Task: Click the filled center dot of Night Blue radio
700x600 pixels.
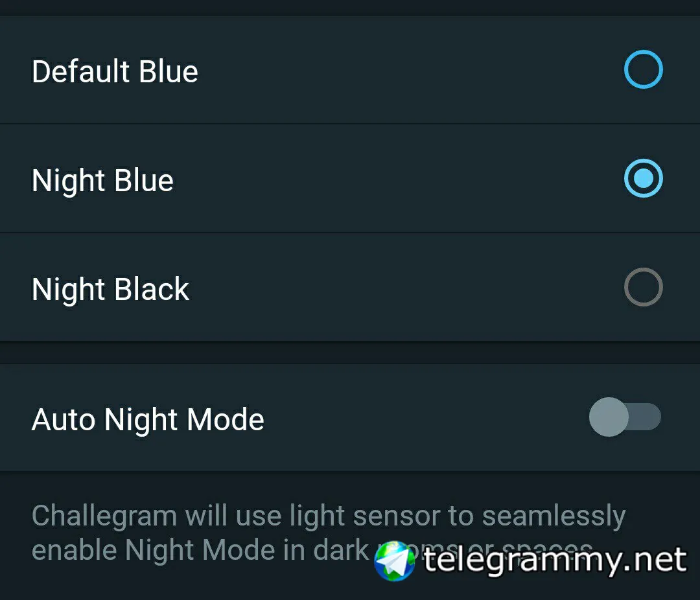Action: pyautogui.click(x=643, y=179)
